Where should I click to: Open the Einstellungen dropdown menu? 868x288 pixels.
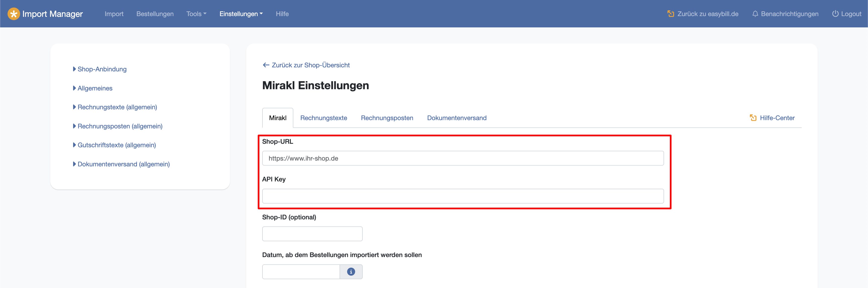[x=241, y=14]
